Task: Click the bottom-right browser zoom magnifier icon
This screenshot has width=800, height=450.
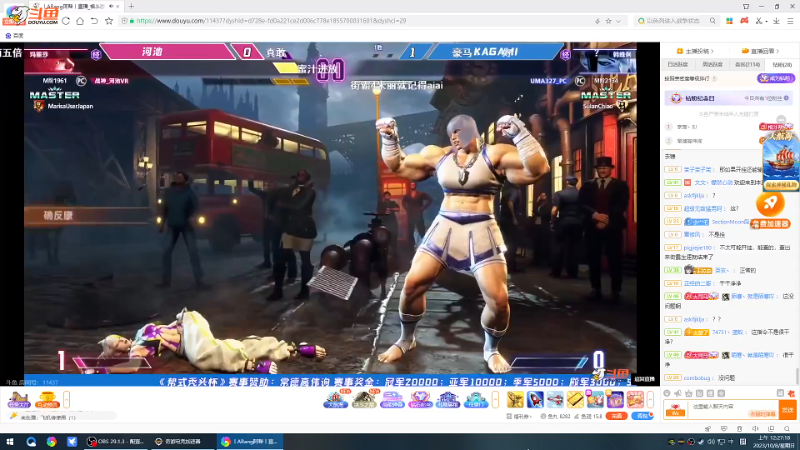Action: pyautogui.click(x=788, y=429)
